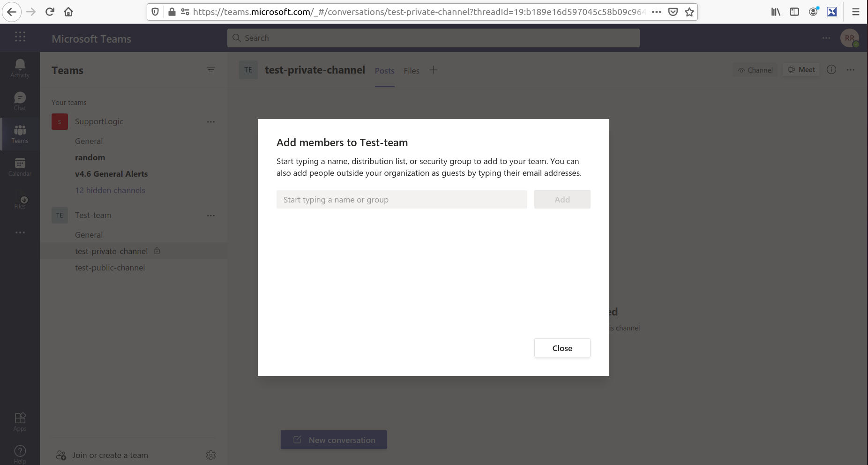
Task: Open more apps ellipsis in sidebar
Action: [20, 232]
